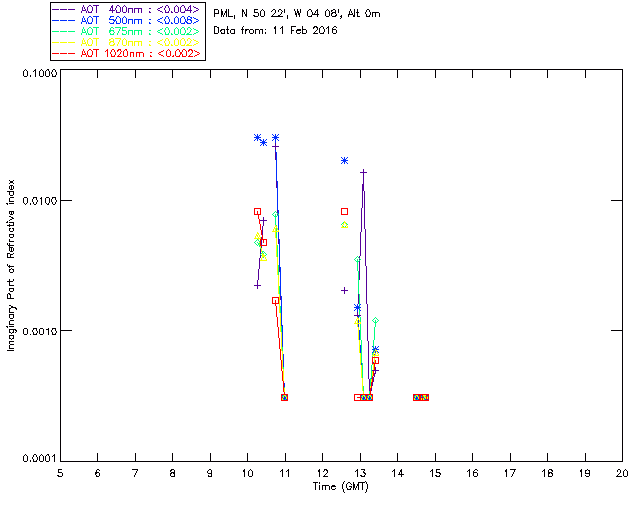Click the PML location header text
Screen dimensions: 640x512
point(297,13)
